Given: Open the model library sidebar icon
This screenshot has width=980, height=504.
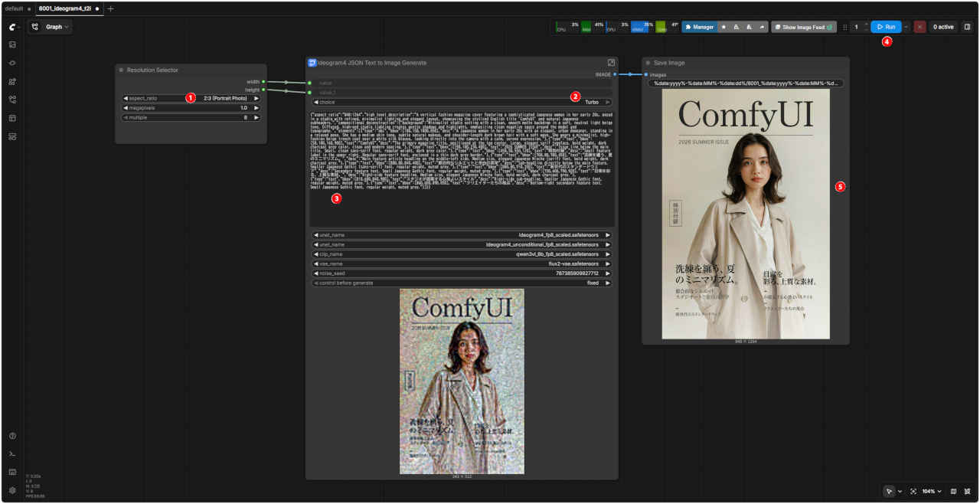Looking at the screenshot, I should [12, 81].
